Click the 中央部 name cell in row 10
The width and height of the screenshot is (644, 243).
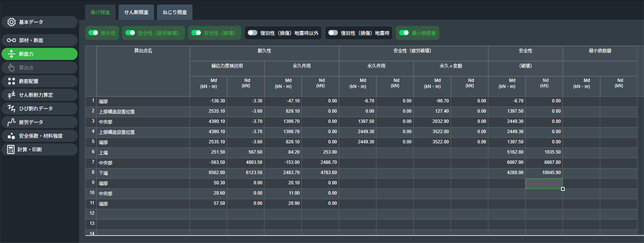point(143,193)
